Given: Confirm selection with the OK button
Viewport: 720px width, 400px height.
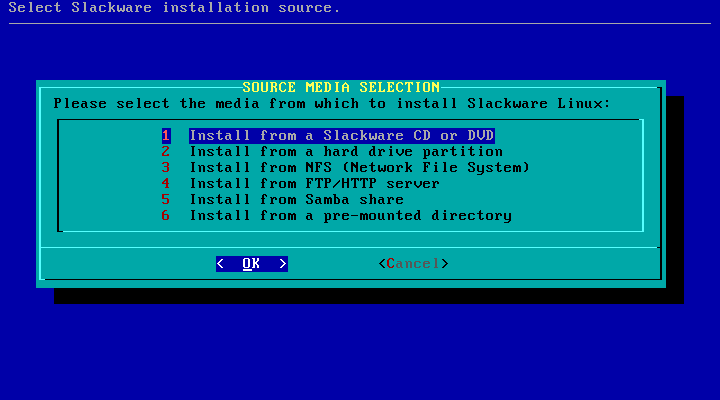Looking at the screenshot, I should pyautogui.click(x=252, y=264).
